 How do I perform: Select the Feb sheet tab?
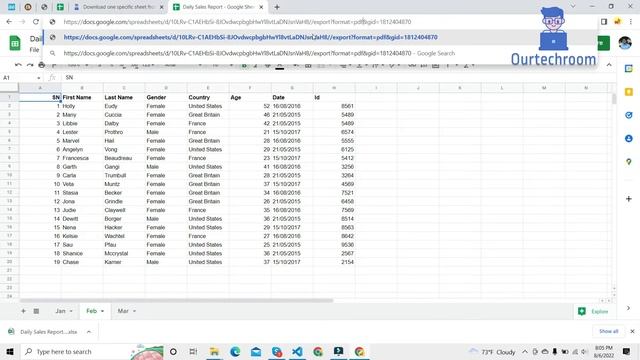tap(91, 311)
